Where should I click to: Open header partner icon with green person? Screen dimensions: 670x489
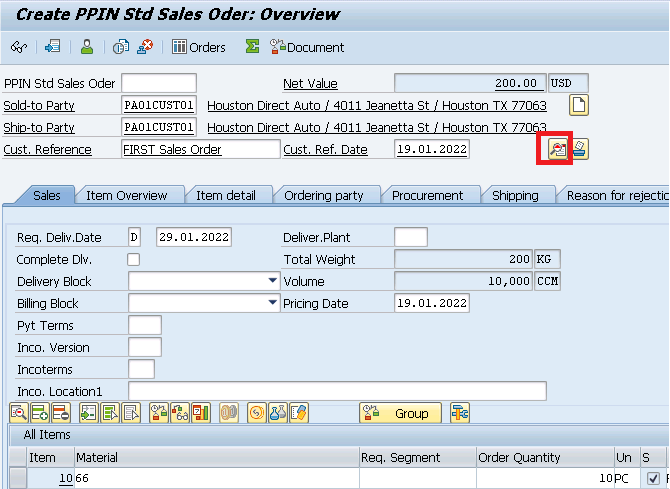pyautogui.click(x=87, y=46)
